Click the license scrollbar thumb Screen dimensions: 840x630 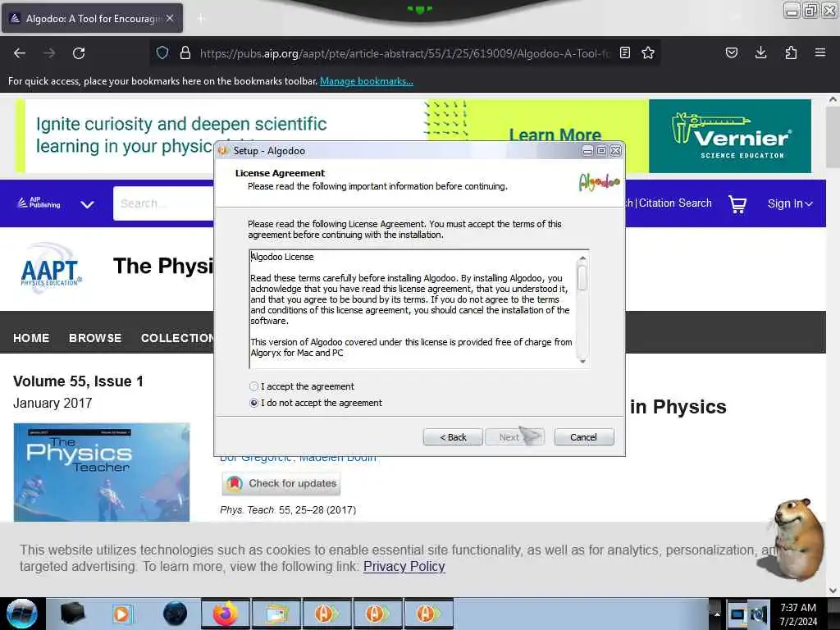click(582, 277)
